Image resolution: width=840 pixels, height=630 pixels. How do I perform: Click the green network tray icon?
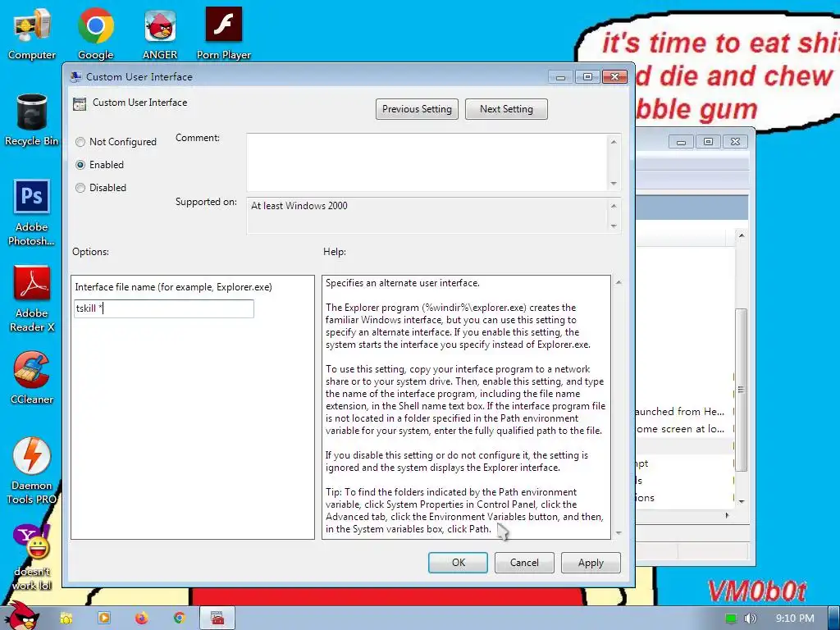(731, 619)
